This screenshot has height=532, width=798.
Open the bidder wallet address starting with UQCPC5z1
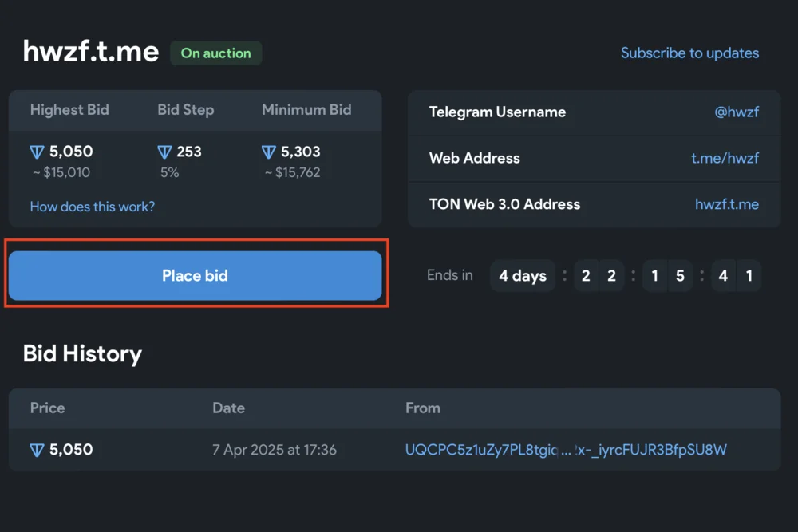tap(566, 450)
